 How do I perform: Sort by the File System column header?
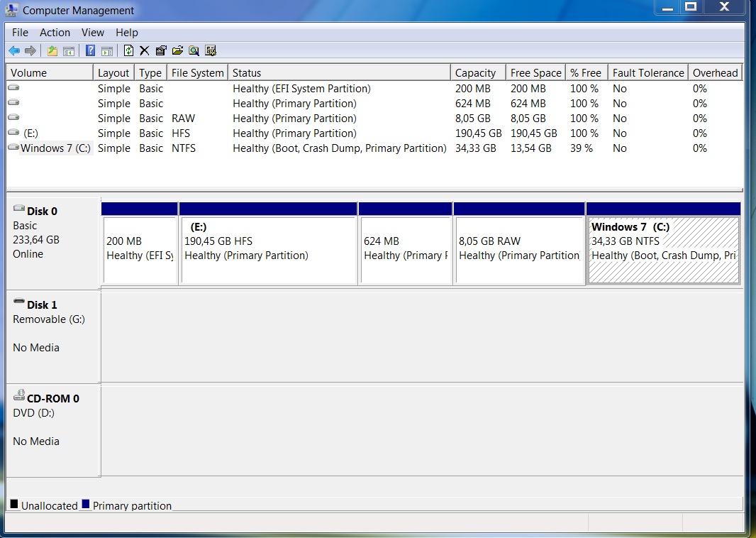[198, 73]
